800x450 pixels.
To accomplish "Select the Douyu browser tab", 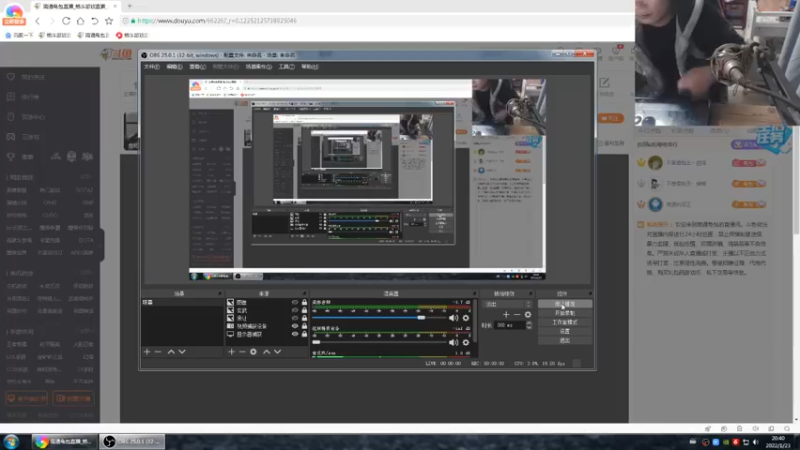I will pyautogui.click(x=75, y=6).
